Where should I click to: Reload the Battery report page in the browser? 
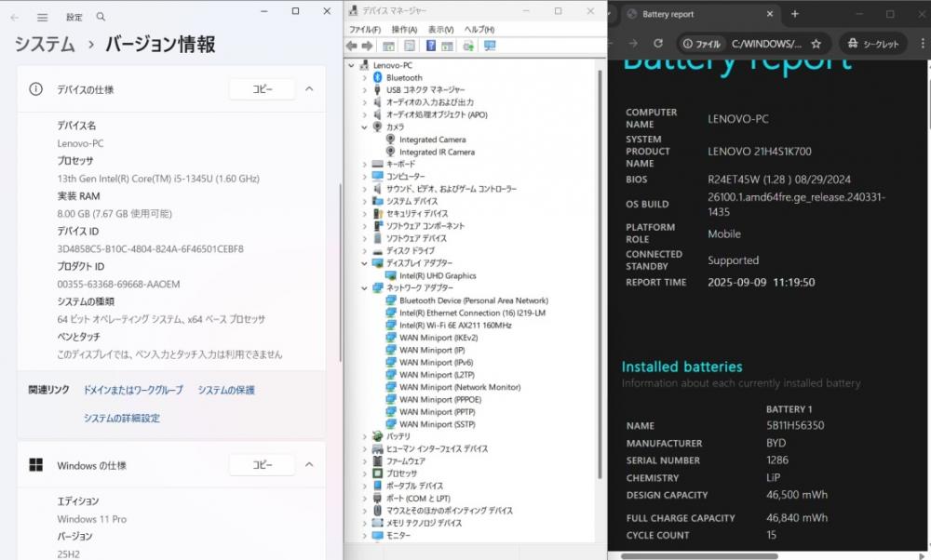pos(658,44)
